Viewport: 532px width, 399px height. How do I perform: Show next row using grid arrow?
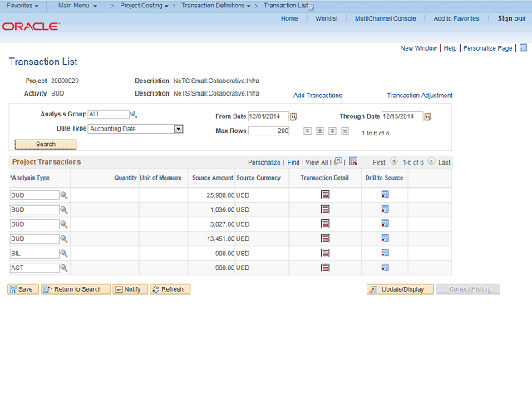431,162
